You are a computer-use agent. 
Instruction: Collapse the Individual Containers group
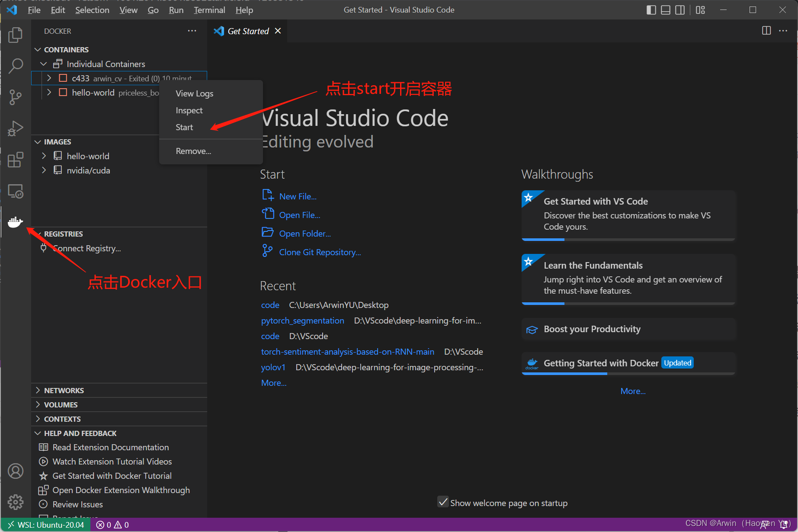click(x=43, y=64)
